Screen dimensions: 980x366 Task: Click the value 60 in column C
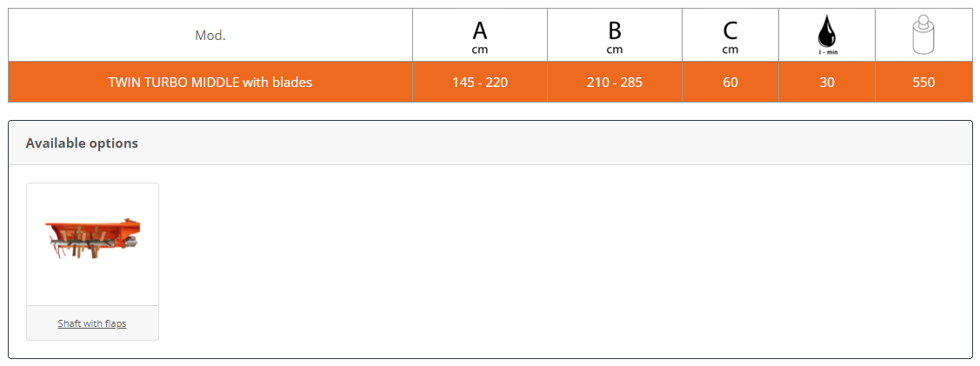[730, 83]
